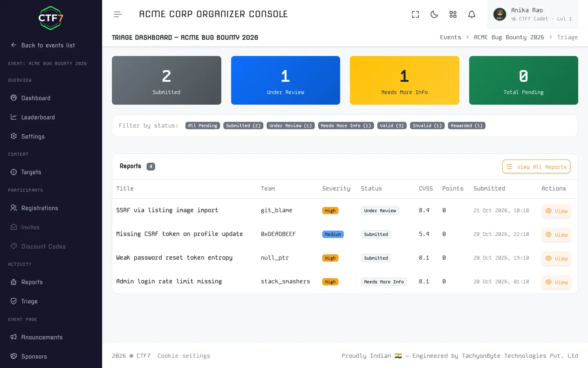Click the 0xDEADBEEF team name
Screen dimensions: 588x368
278,234
